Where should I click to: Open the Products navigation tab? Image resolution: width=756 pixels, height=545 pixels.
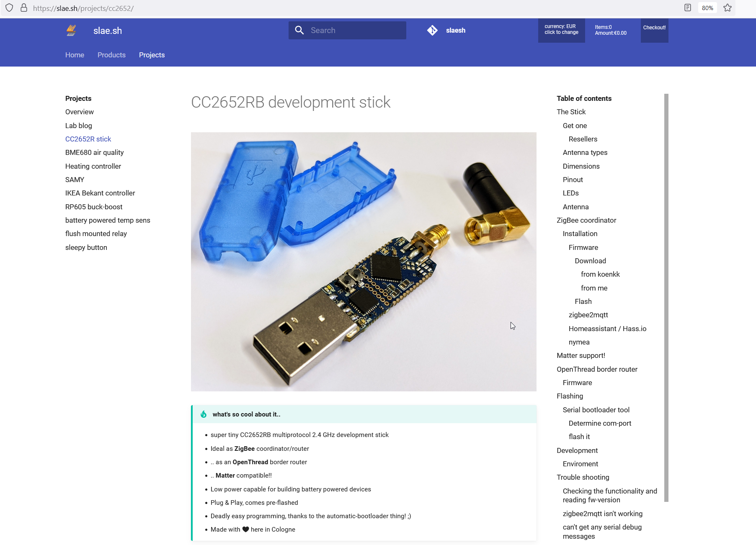click(111, 55)
